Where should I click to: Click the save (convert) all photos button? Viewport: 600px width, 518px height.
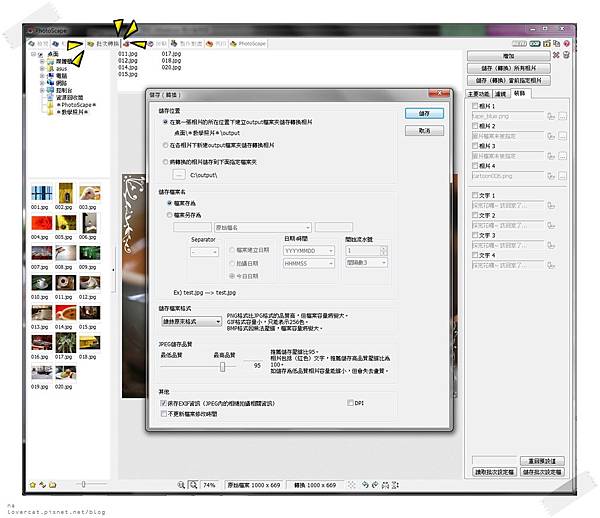point(509,68)
